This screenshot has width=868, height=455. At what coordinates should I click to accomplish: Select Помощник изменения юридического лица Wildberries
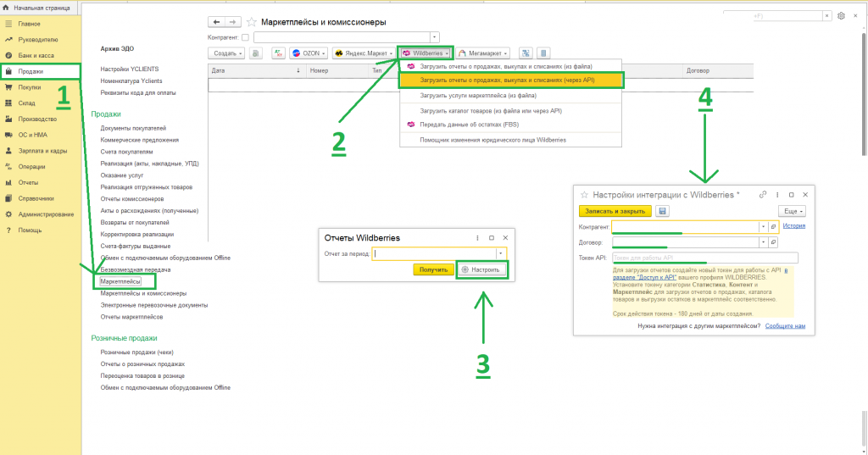pos(510,140)
